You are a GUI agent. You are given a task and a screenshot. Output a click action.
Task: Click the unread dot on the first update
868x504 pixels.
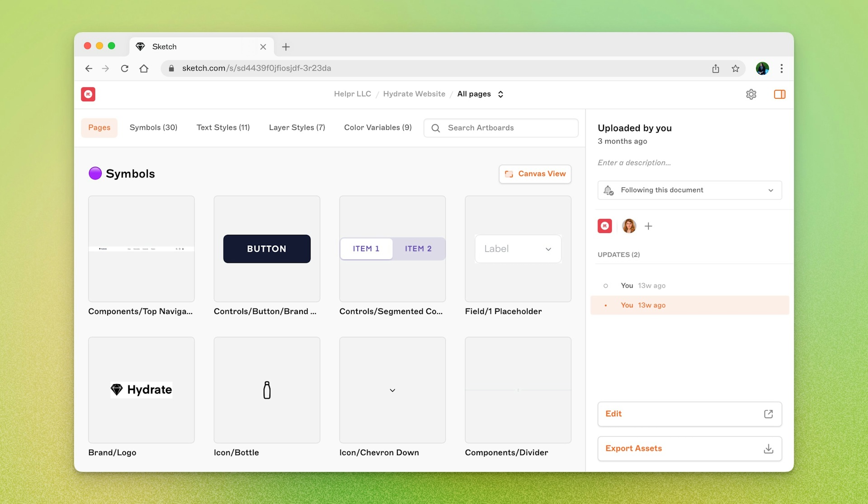coord(606,285)
